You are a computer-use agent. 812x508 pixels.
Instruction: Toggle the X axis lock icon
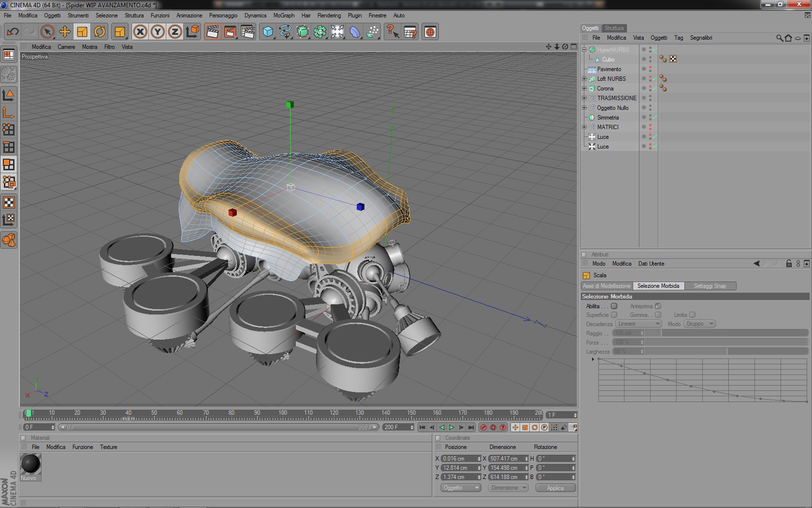140,32
